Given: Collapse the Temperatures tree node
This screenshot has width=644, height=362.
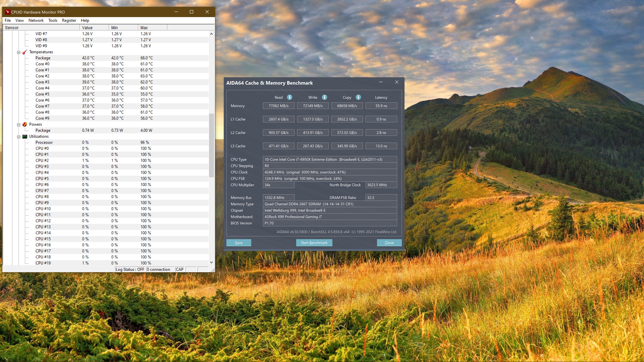Looking at the screenshot, I should pos(18,52).
